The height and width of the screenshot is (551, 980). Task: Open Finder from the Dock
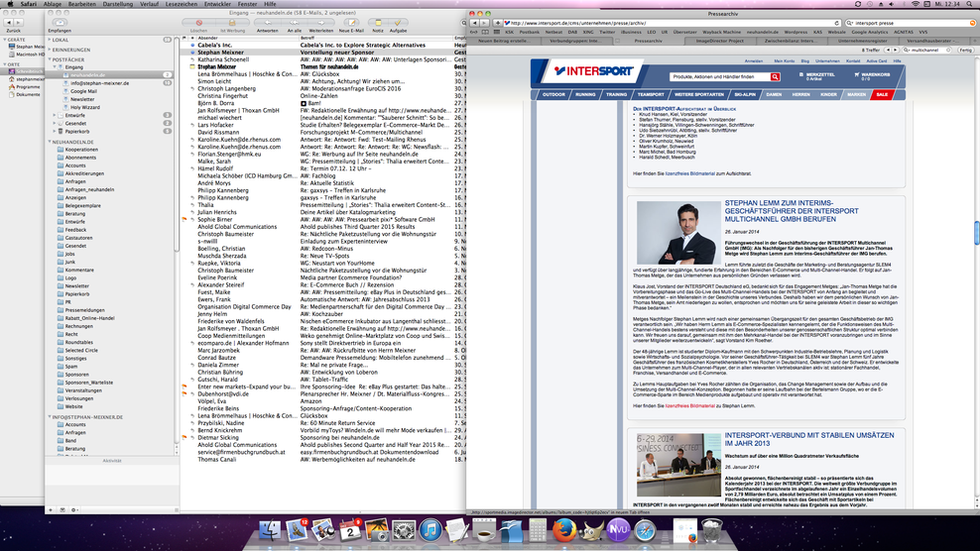[270, 530]
